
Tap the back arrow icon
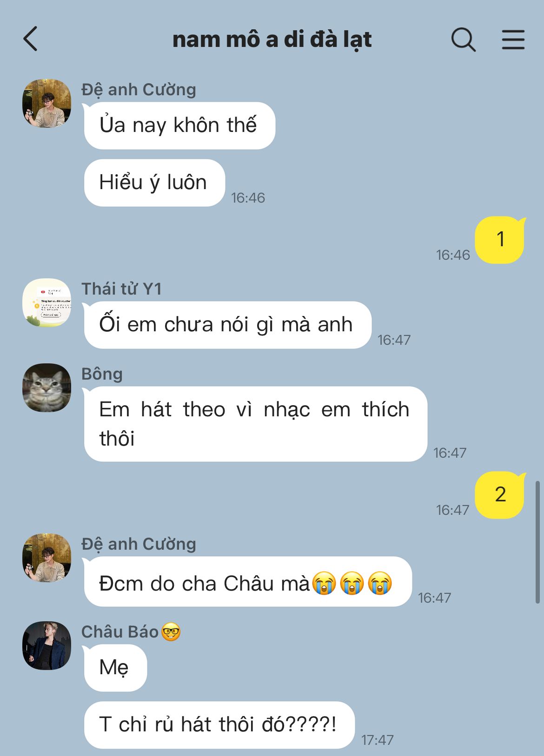coord(30,39)
